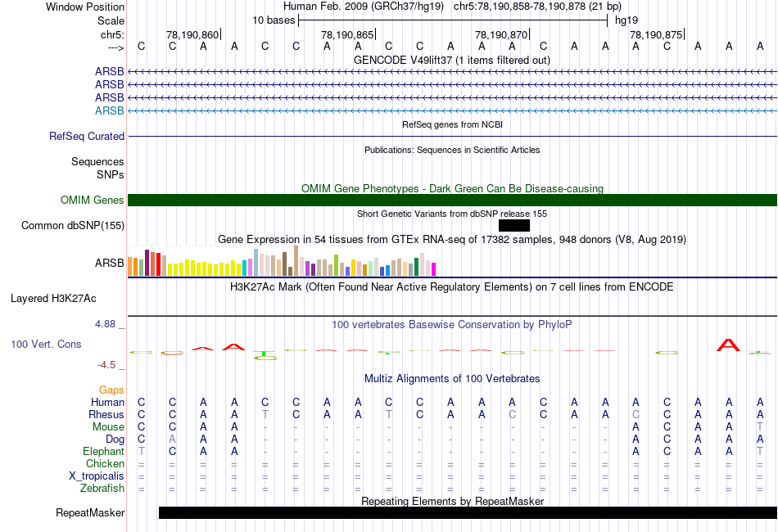Click the chr5: label at left
Image resolution: width=778 pixels, height=532 pixels.
[112, 34]
